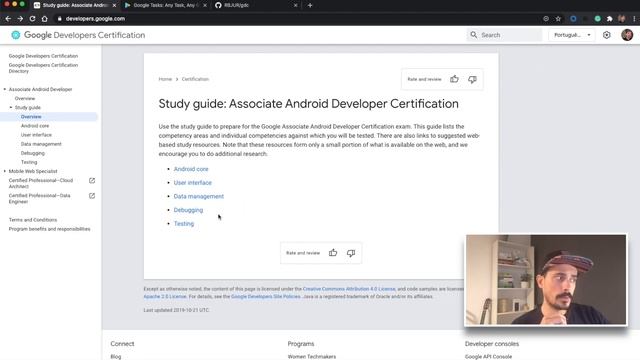Thumbs down in top Rate and review

click(472, 79)
